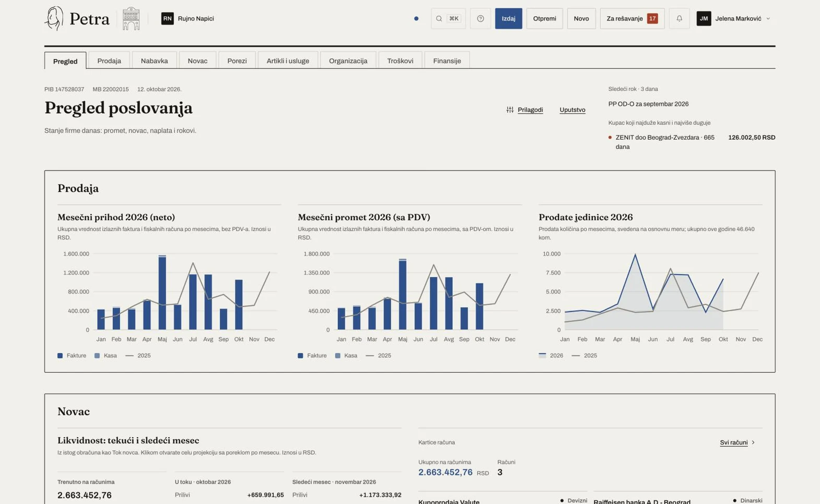Viewport: 820px width, 504px height.
Task: Click the Likvidnost: tekući i sledeći mesec heading
Action: click(x=128, y=440)
